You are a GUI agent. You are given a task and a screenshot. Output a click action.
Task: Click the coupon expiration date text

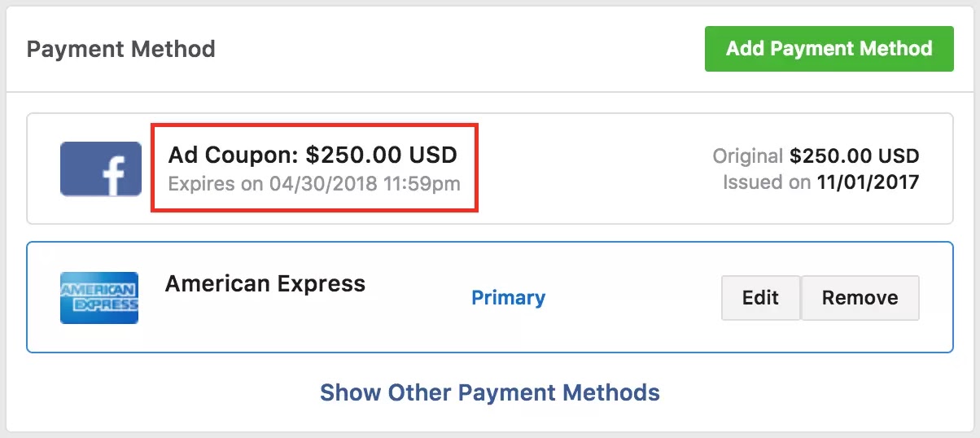314,183
